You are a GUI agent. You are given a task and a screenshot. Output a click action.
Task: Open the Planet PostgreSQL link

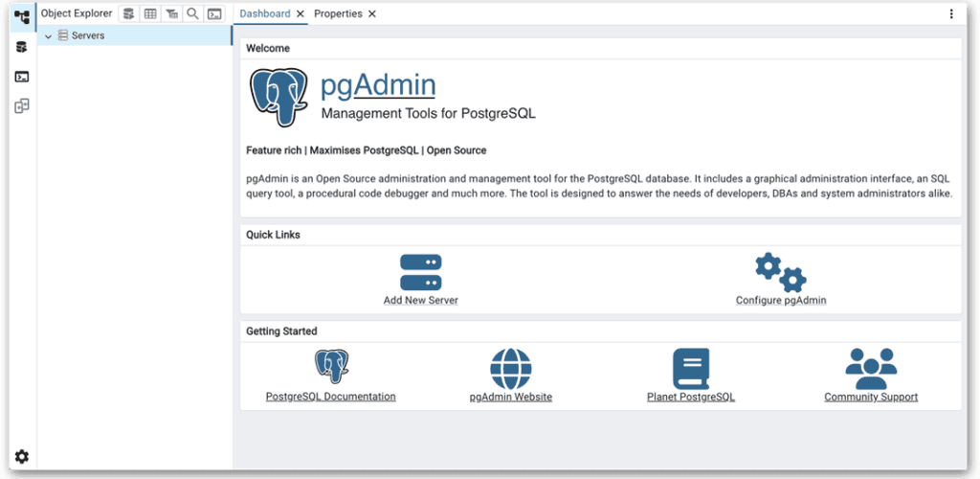(691, 397)
